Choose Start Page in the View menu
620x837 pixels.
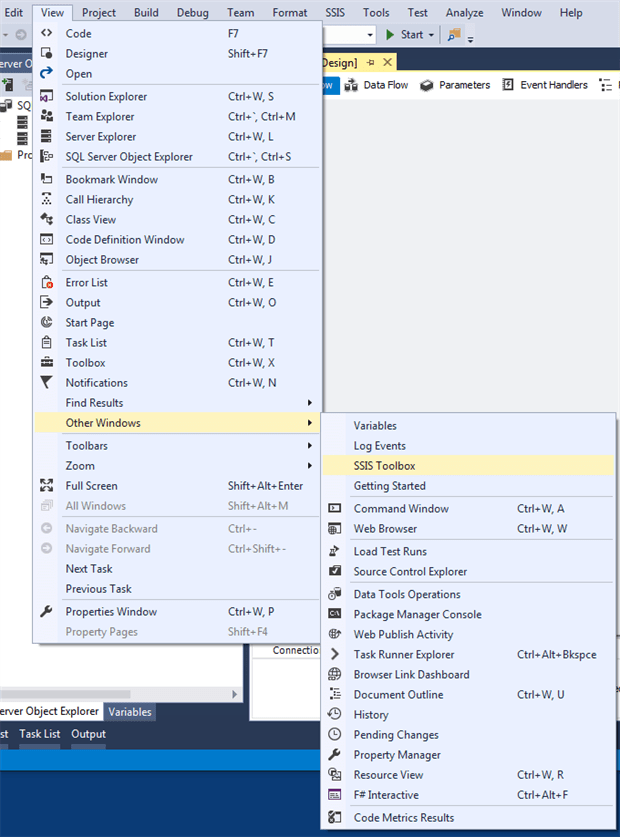point(178,322)
